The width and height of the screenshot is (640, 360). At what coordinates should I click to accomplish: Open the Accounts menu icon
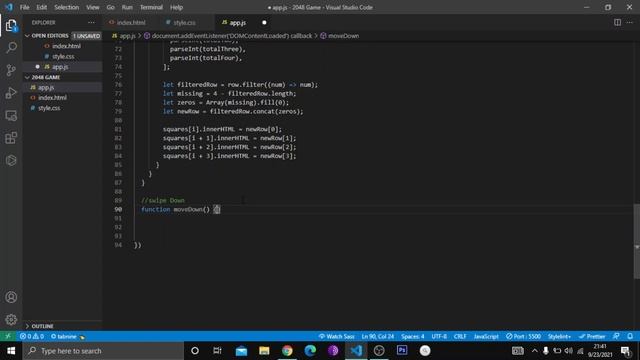tap(11, 297)
